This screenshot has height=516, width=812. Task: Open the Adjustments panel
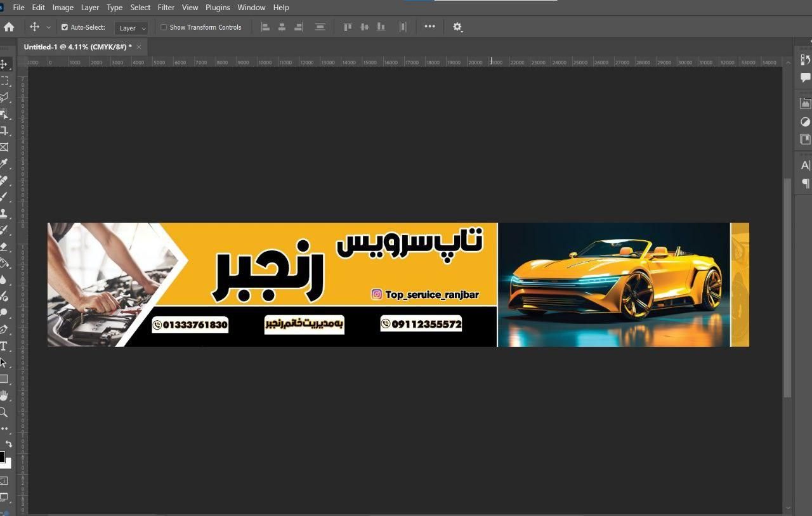(806, 122)
